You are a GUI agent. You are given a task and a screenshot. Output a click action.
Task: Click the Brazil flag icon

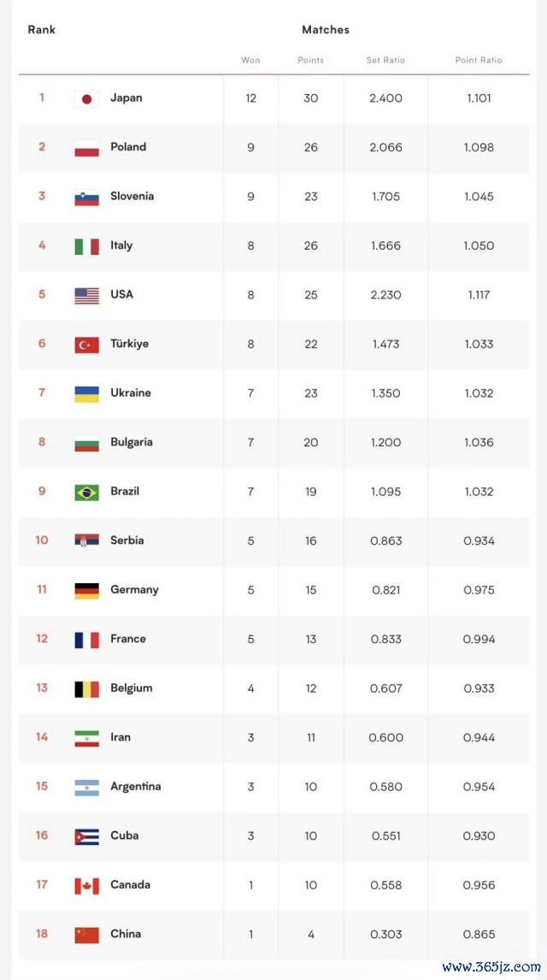(x=87, y=492)
